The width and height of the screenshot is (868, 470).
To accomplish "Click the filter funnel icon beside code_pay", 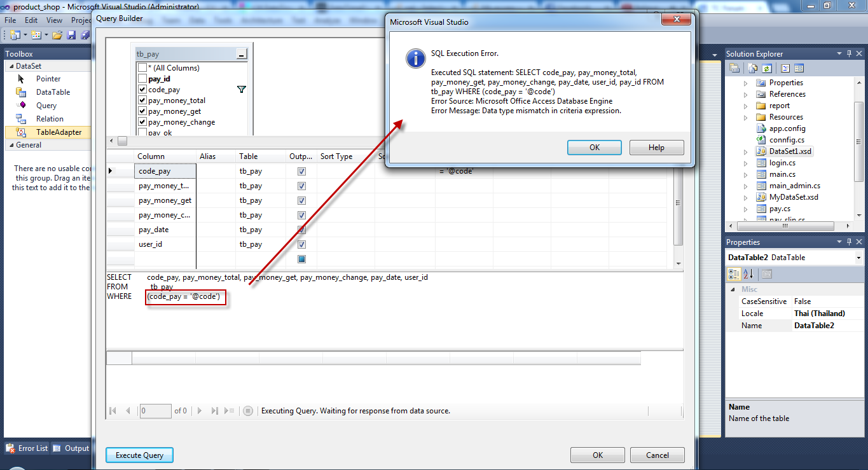I will click(x=242, y=90).
